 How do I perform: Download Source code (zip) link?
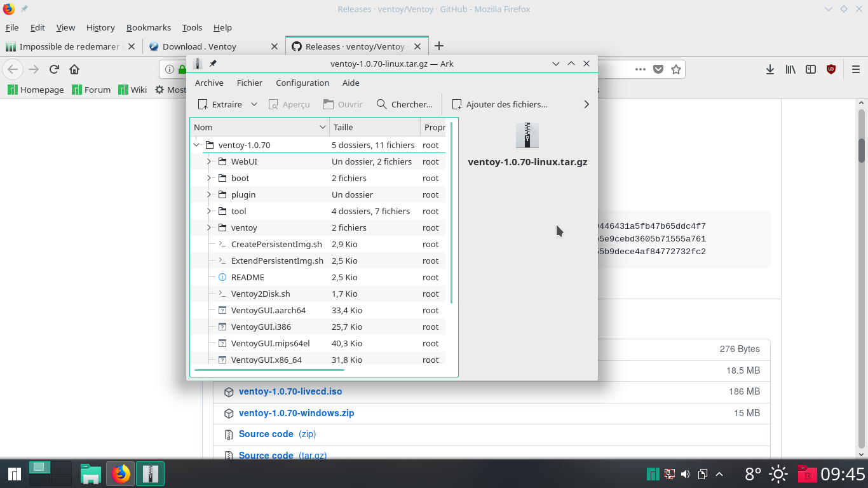point(277,434)
